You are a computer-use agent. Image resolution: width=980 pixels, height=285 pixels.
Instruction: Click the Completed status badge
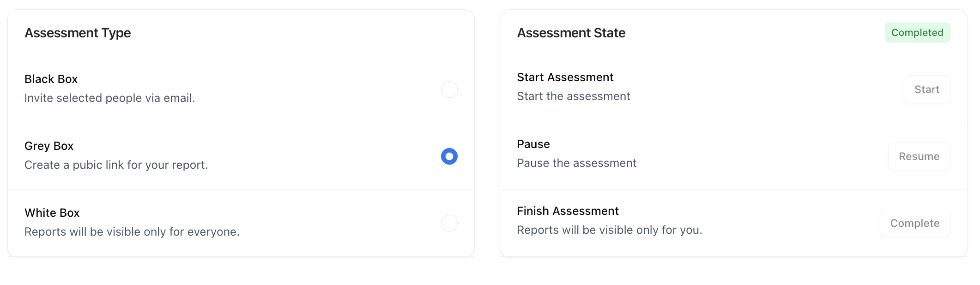(x=917, y=32)
